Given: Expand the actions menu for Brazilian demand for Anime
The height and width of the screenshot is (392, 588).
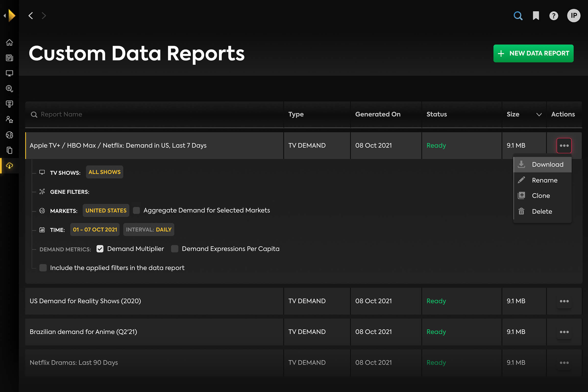Looking at the screenshot, I should pyautogui.click(x=564, y=332).
